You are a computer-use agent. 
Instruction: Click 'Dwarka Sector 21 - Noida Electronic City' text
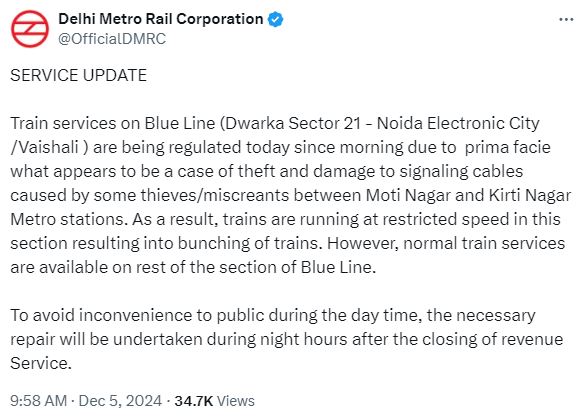point(382,123)
